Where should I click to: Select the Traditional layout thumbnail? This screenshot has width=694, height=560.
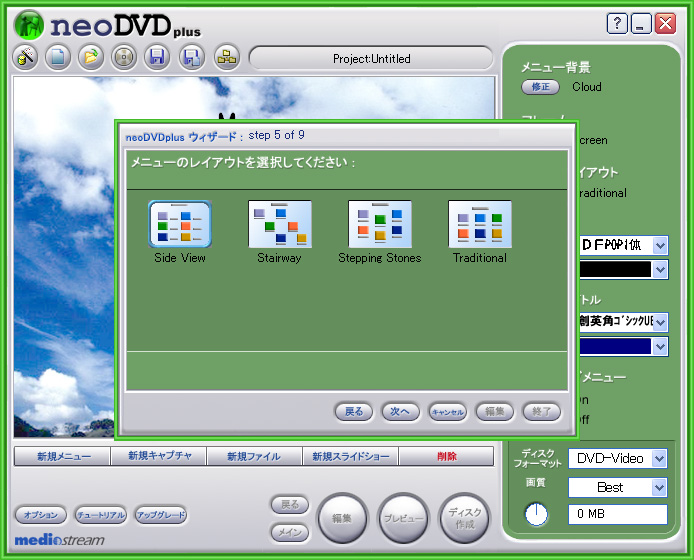pyautogui.click(x=480, y=224)
